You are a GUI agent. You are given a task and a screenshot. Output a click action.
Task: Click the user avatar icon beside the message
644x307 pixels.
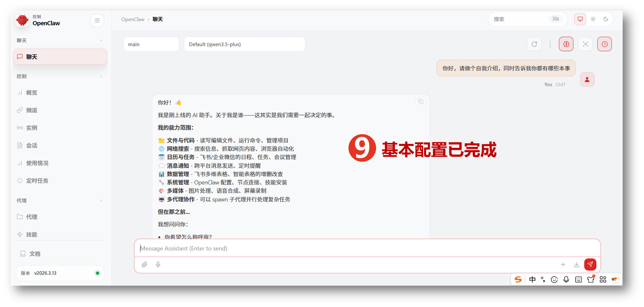point(587,80)
